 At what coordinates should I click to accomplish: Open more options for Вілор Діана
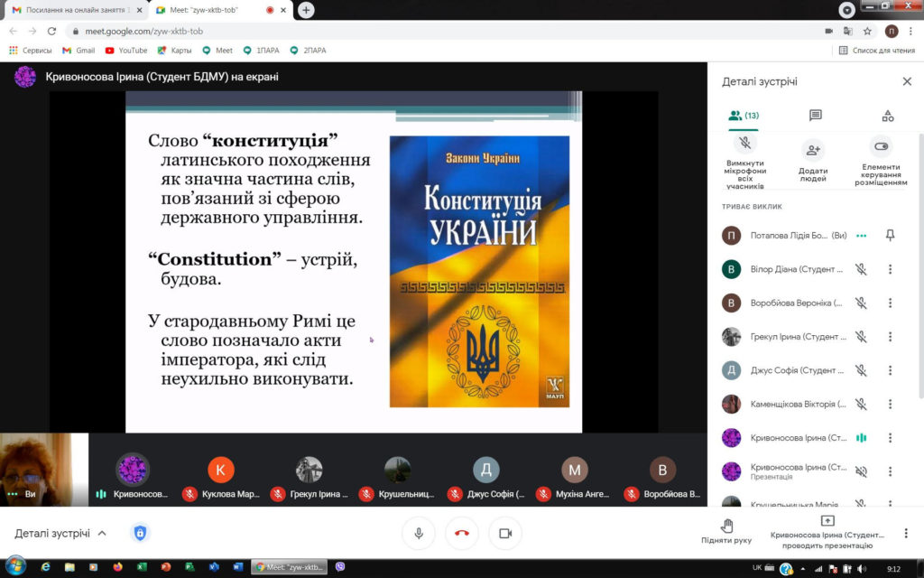(890, 269)
